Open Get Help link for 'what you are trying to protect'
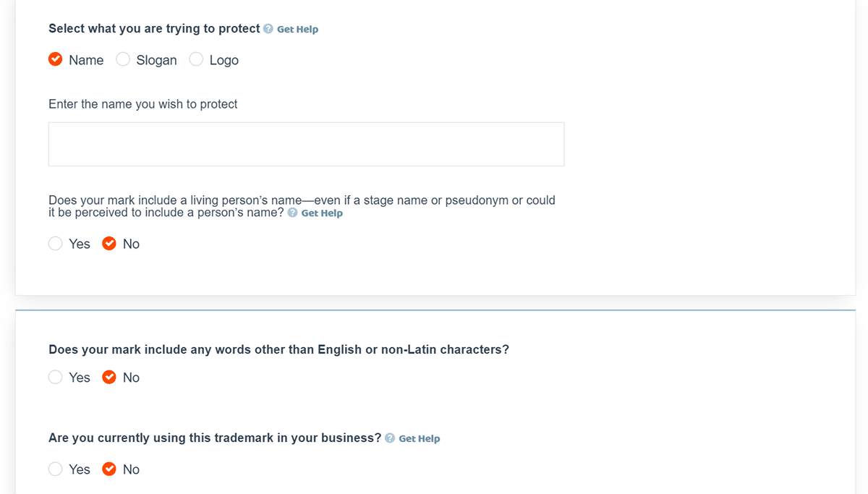Screen dimensions: 868x494 point(297,29)
